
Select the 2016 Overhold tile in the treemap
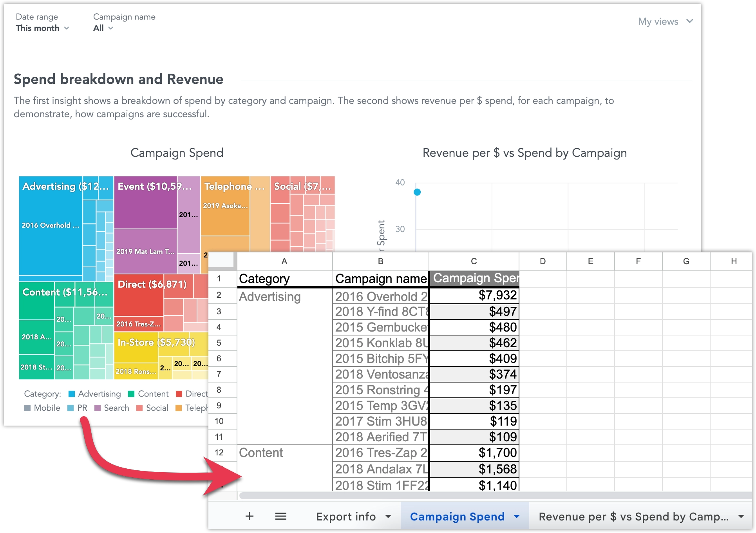(x=50, y=225)
